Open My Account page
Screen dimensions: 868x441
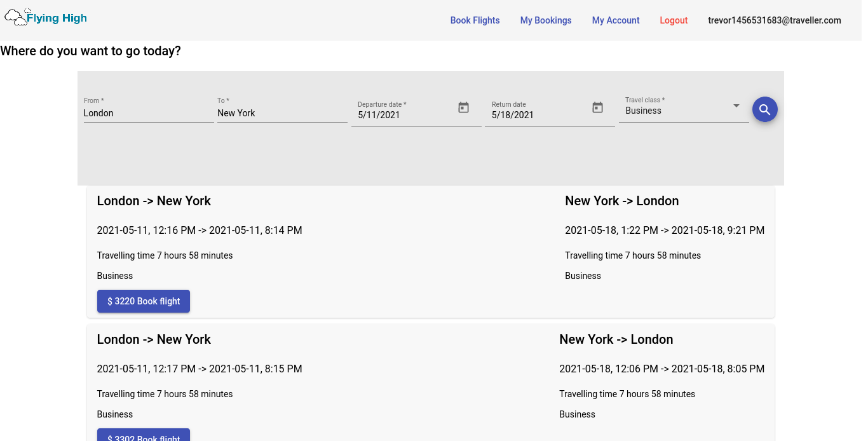[616, 20]
